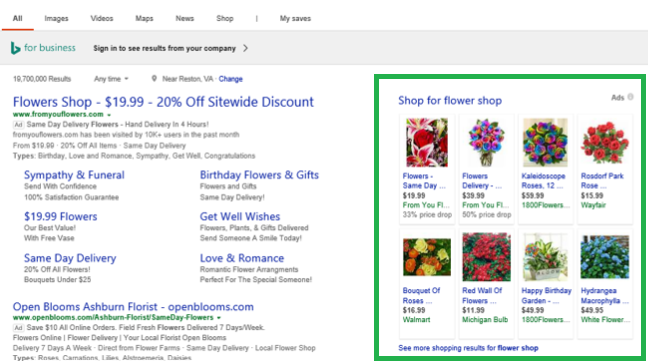The image size is (648, 361).
Task: Open the Bouquet Of Roses Walmart thumbnail
Action: 427,257
